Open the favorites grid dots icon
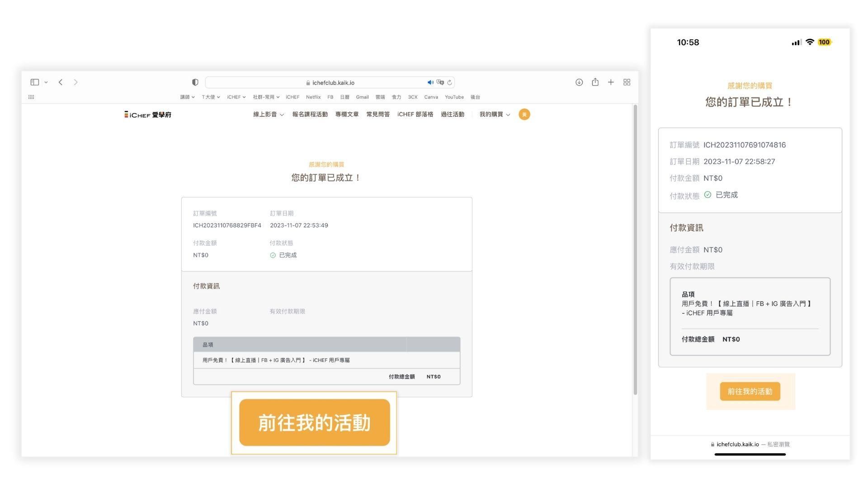The height and width of the screenshot is (488, 868). 31,97
